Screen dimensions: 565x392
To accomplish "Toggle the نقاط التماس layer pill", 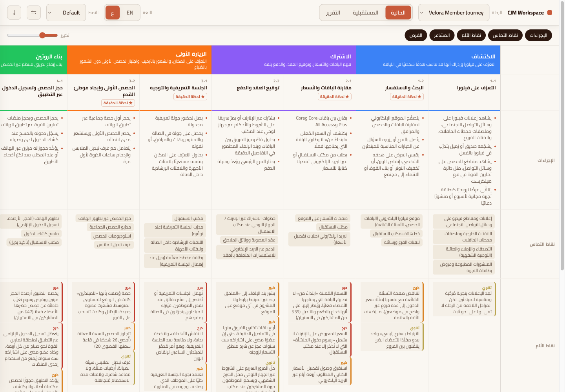I will [505, 35].
